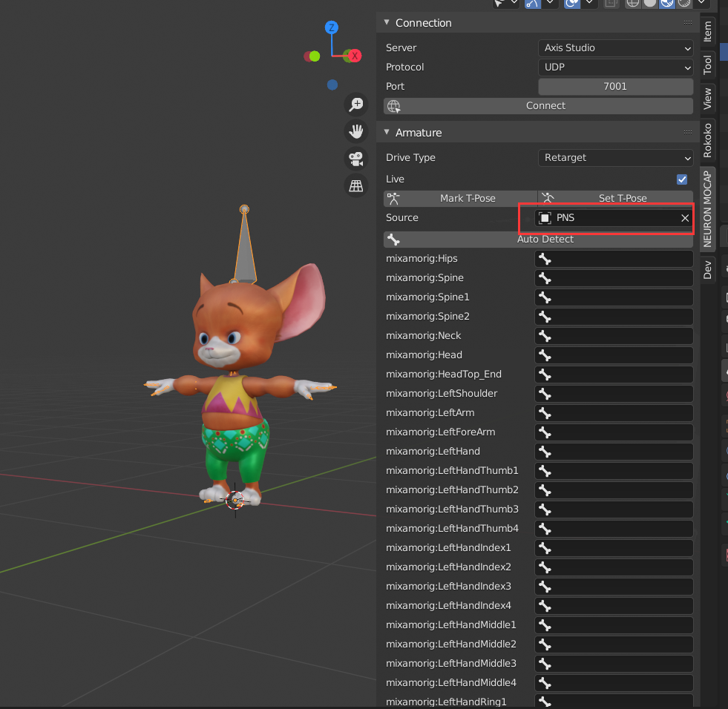Click the Mark T-Pose button
The image size is (728, 709).
(x=460, y=198)
